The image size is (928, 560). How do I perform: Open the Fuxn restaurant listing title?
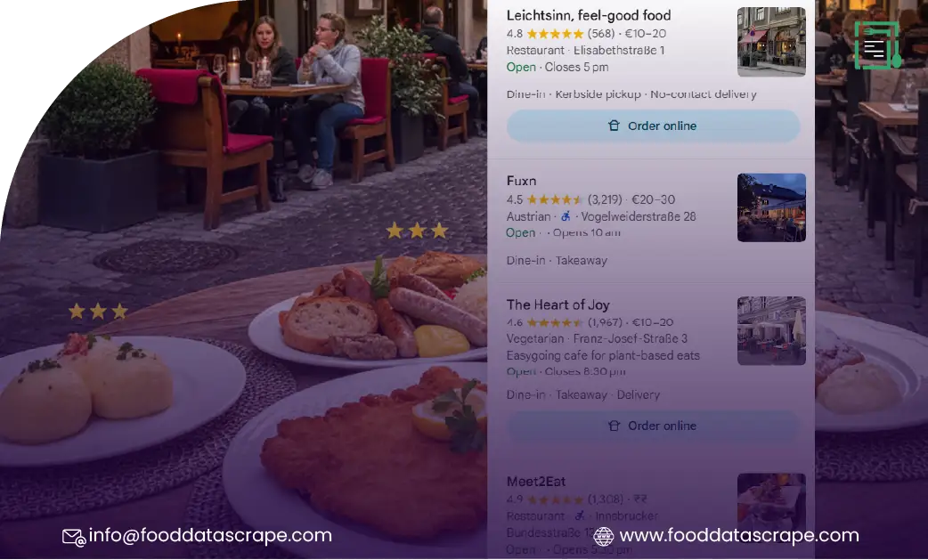(x=521, y=181)
